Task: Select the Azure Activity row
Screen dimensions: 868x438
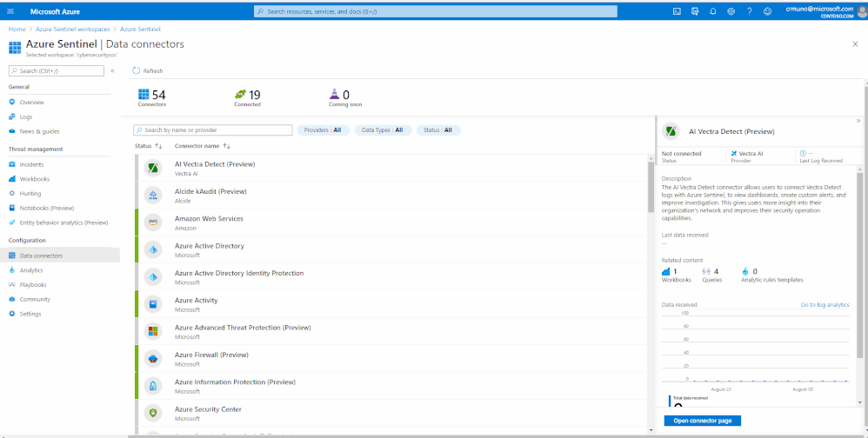Action: (391, 304)
